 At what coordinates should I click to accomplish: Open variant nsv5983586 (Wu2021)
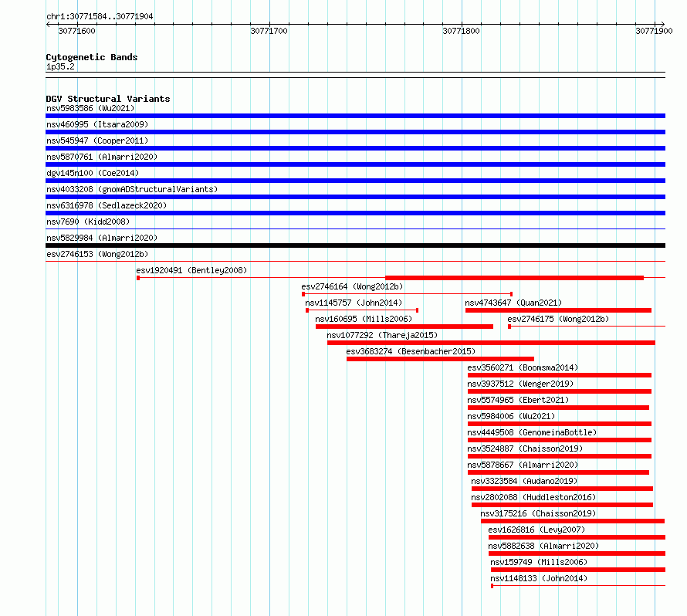90,108
